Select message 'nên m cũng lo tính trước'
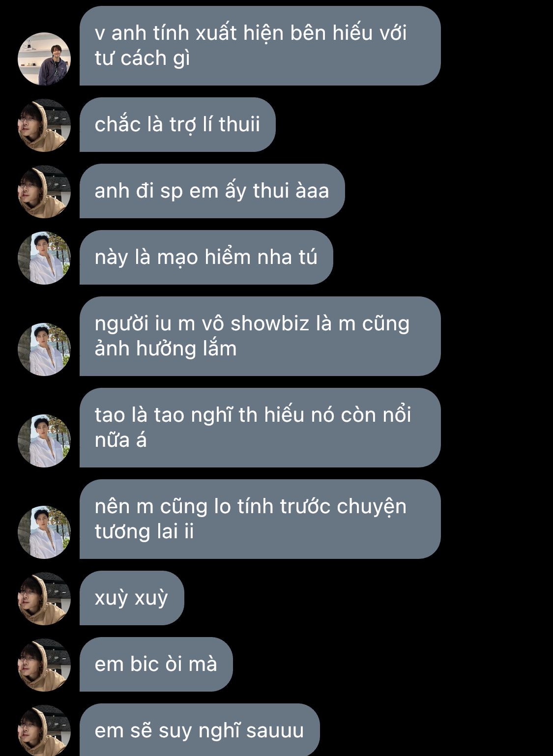This screenshot has width=553, height=756. click(260, 519)
